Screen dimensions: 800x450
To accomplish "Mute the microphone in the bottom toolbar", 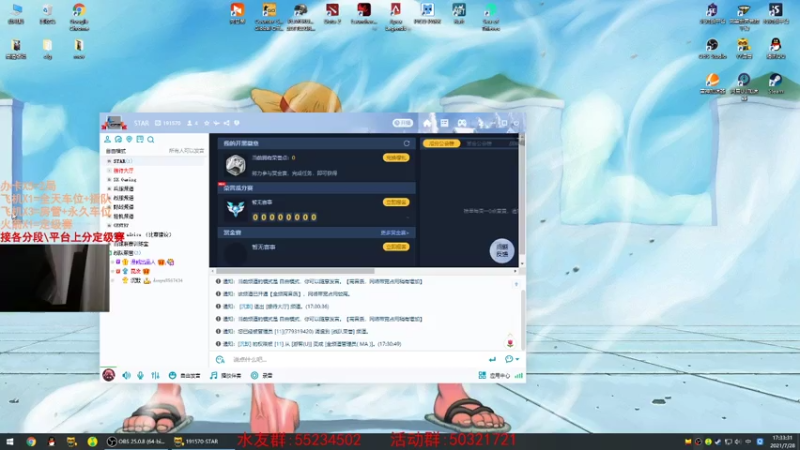I will click(140, 376).
